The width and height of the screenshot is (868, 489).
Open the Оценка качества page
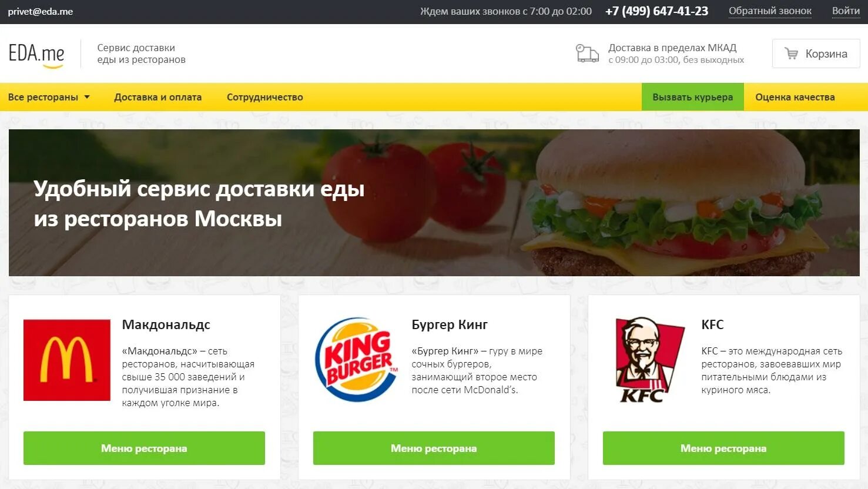[795, 97]
